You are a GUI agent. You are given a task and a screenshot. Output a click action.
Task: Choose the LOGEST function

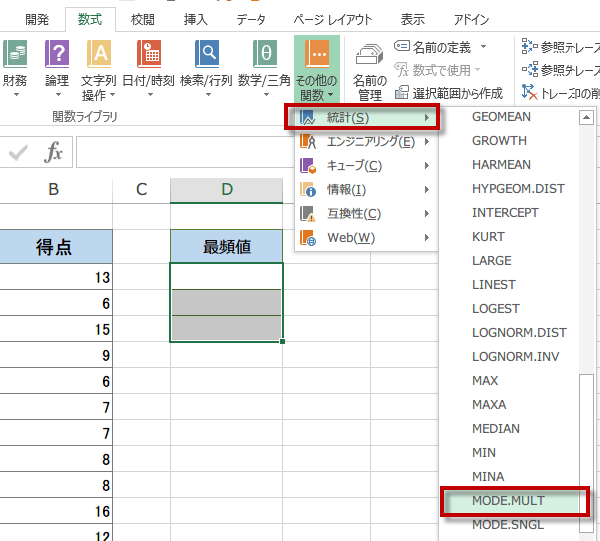pyautogui.click(x=496, y=309)
